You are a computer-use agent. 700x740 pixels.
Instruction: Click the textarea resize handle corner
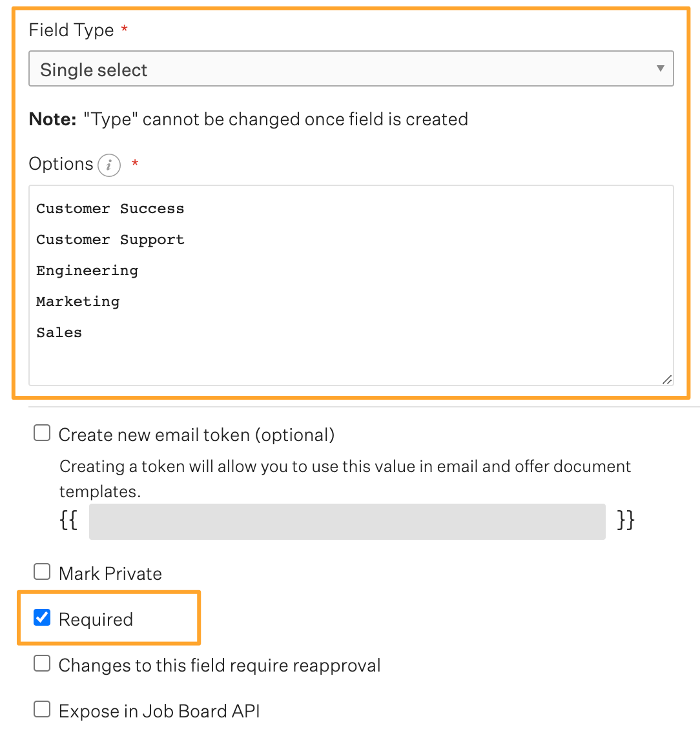pyautogui.click(x=667, y=380)
